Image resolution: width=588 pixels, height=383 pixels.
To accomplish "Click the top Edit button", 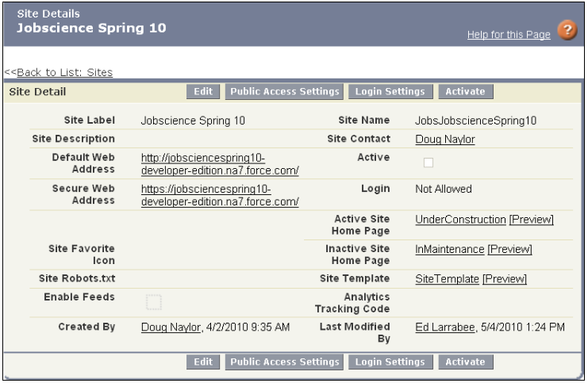I will pos(203,91).
